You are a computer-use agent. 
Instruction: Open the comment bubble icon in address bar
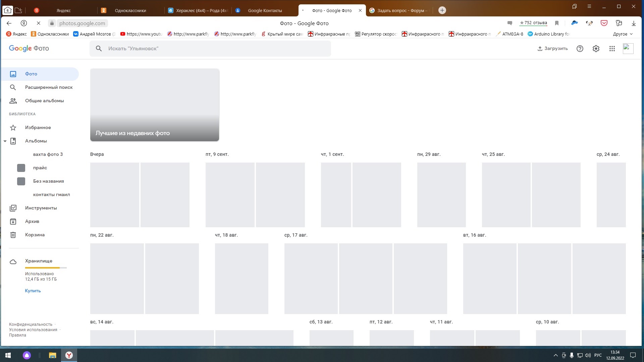tap(510, 23)
